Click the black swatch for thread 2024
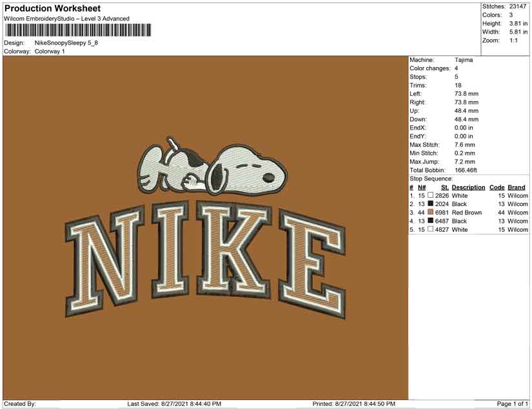Viewport: 532px width, 409px height. tap(431, 204)
